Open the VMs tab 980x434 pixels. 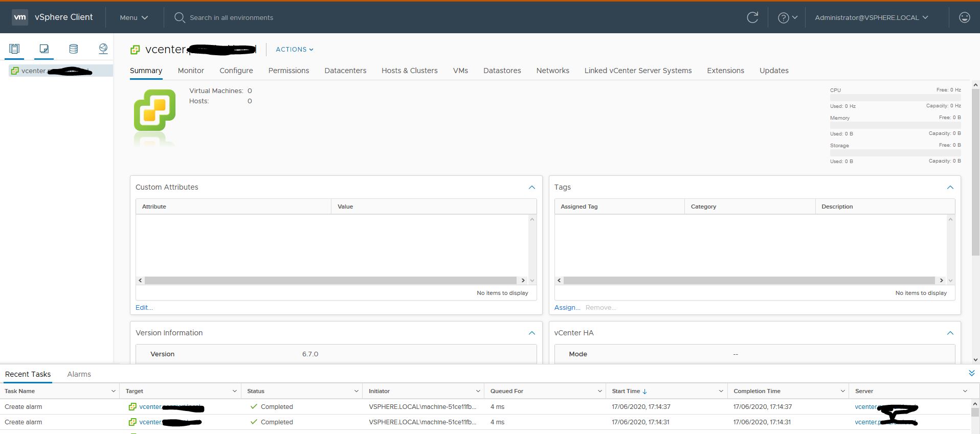(x=460, y=71)
